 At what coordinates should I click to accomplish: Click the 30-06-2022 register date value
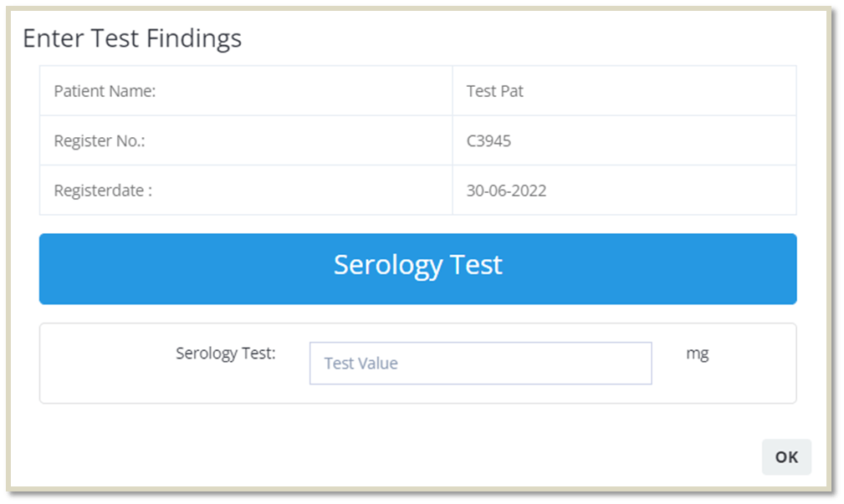506,191
